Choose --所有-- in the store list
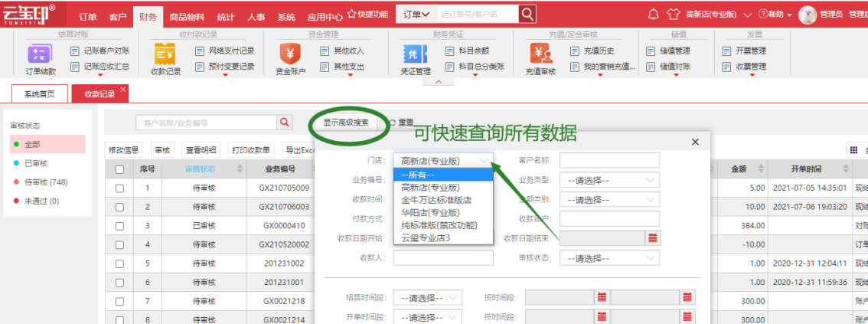The width and height of the screenshot is (868, 324). coord(443,175)
